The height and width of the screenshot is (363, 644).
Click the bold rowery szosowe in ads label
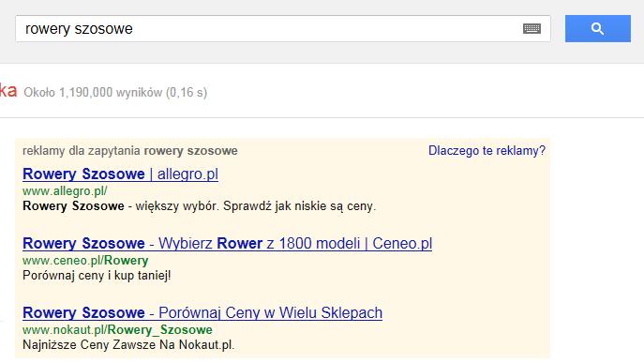[190, 151]
